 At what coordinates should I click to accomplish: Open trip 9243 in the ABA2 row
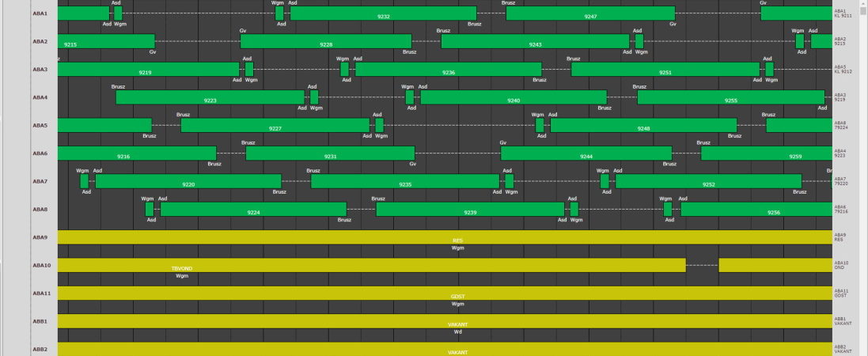coord(536,42)
